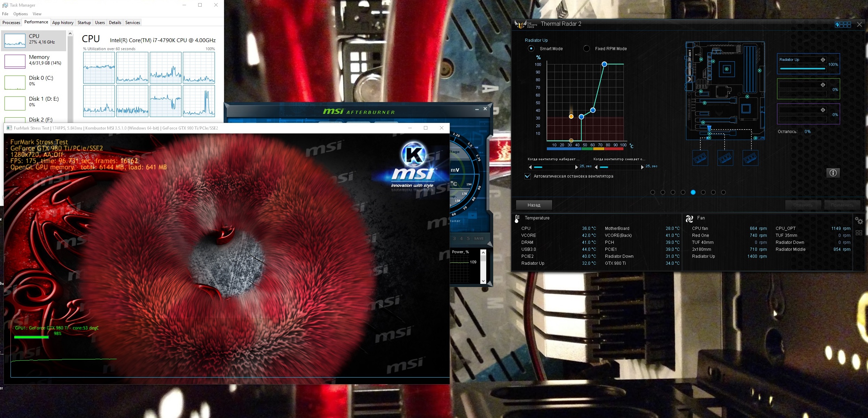Image resolution: width=868 pixels, height=418 pixels.
Task: Click the 100% point on fan curve
Action: pos(604,64)
